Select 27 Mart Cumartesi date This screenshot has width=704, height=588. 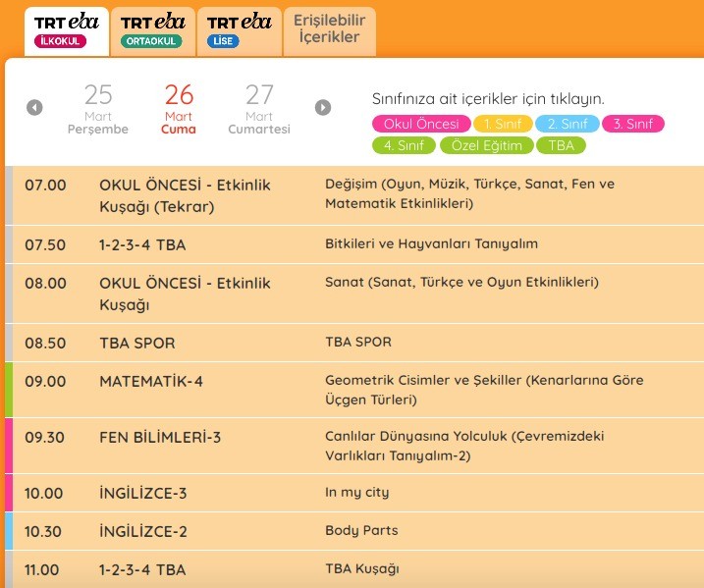point(259,109)
